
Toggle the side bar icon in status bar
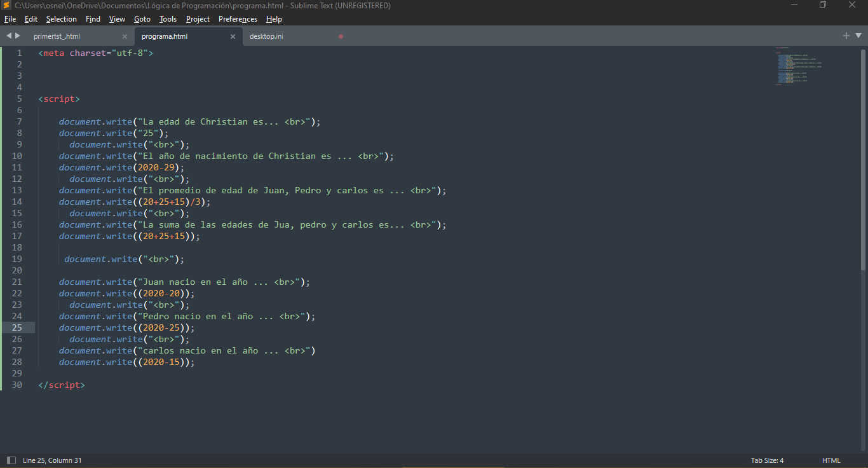11,460
